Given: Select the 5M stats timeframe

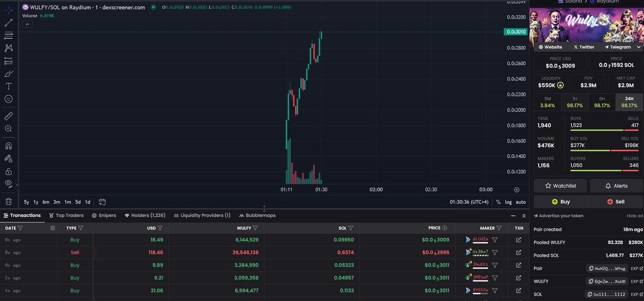Looking at the screenshot, I should tap(547, 102).
